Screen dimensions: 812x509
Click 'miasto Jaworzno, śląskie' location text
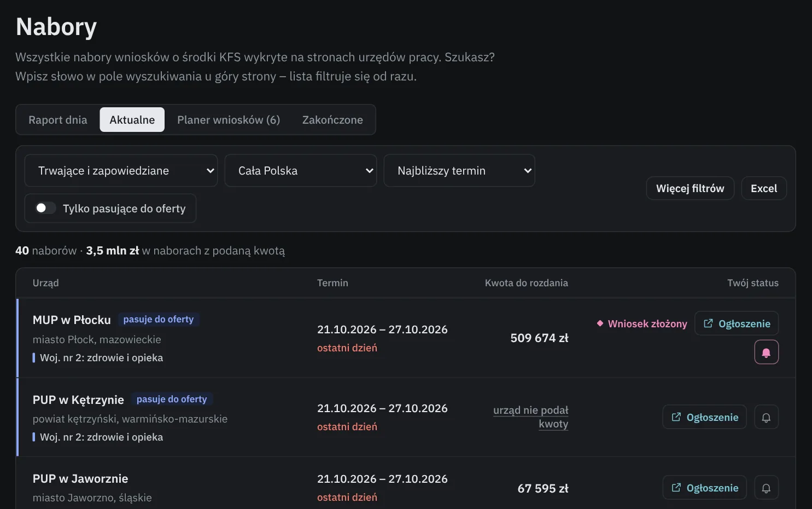[x=92, y=498]
